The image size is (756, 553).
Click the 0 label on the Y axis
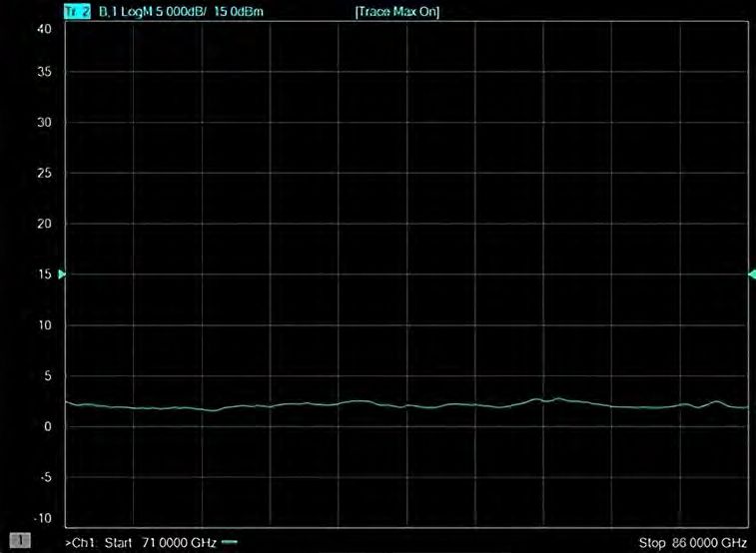tap(47, 427)
